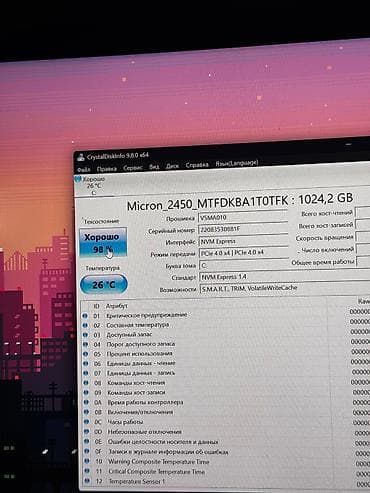Click status icon of attribute 0E
This screenshot has width=370, height=493.
click(87, 441)
